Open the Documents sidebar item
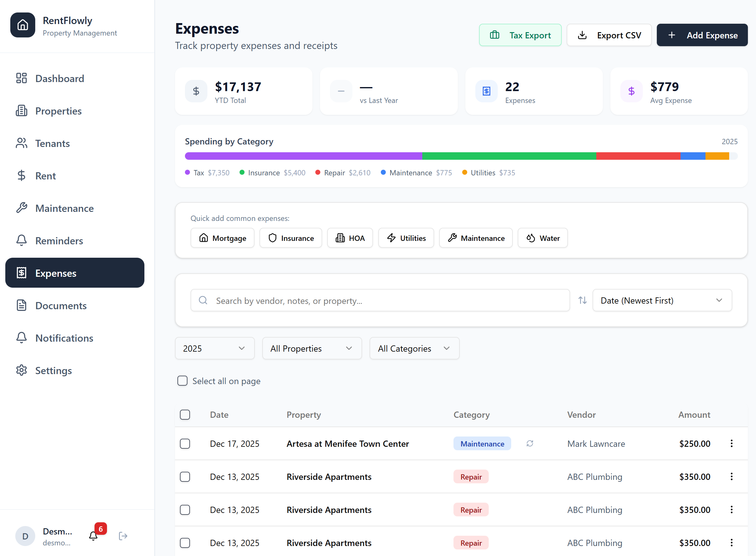 click(x=61, y=305)
